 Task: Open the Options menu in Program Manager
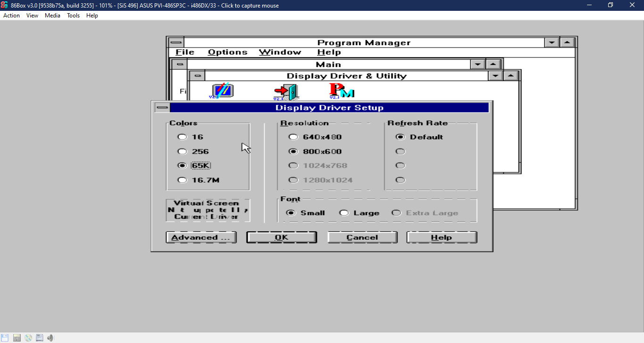(x=227, y=52)
